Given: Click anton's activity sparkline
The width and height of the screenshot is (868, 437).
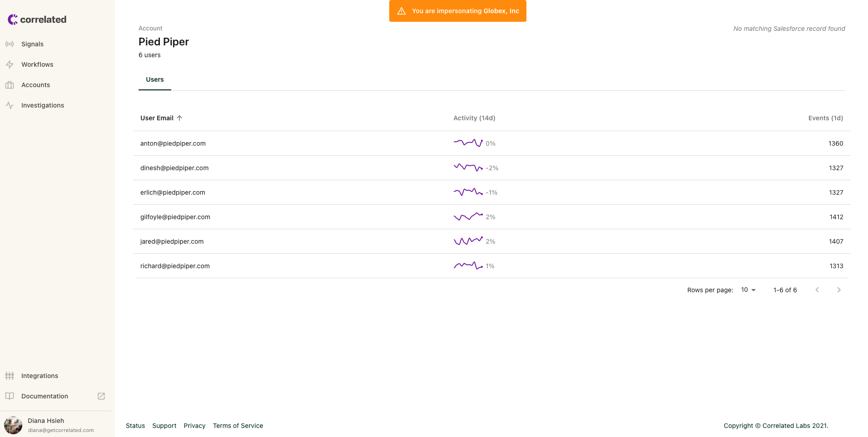Looking at the screenshot, I should coord(468,143).
